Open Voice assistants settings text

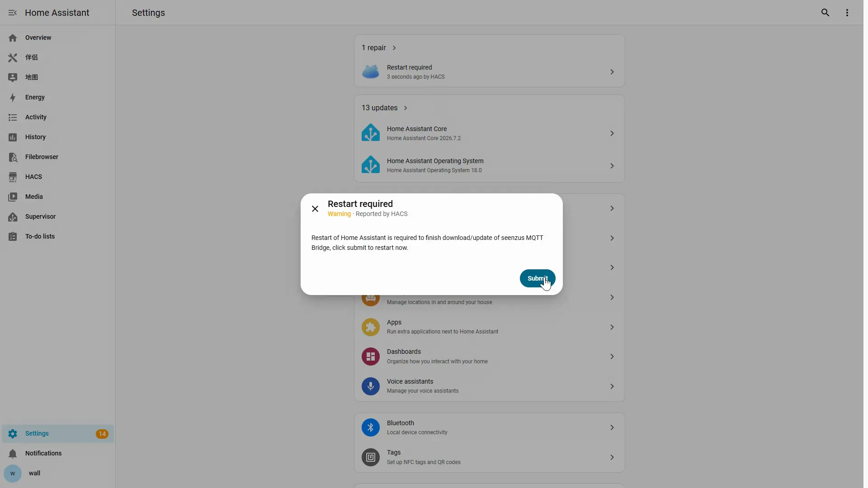tap(410, 381)
